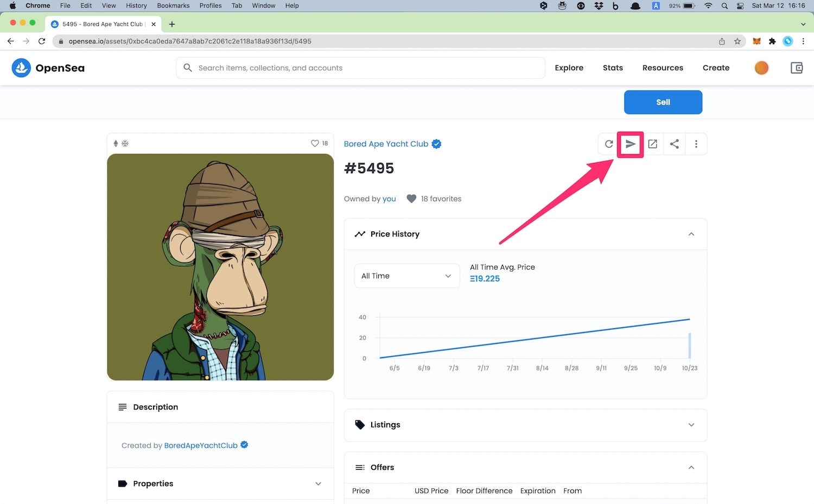Click the Price column header in Offers
The height and width of the screenshot is (504, 814).
click(361, 490)
